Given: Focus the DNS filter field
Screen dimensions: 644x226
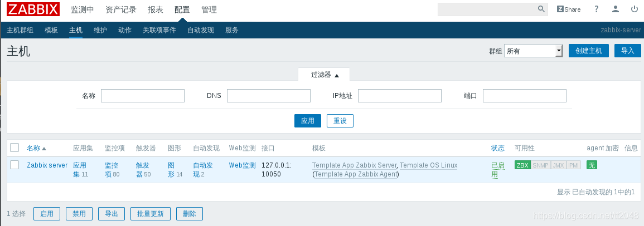Looking at the screenshot, I should point(269,96).
